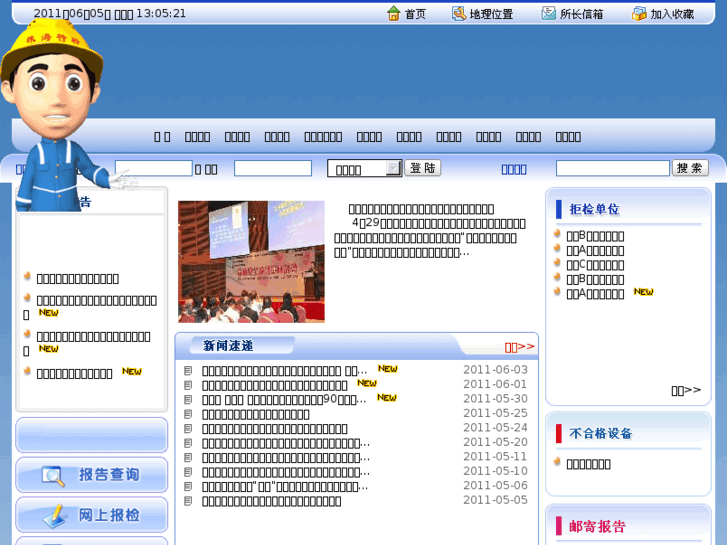
Task: Open the conference photo thumbnail
Action: pos(251,262)
